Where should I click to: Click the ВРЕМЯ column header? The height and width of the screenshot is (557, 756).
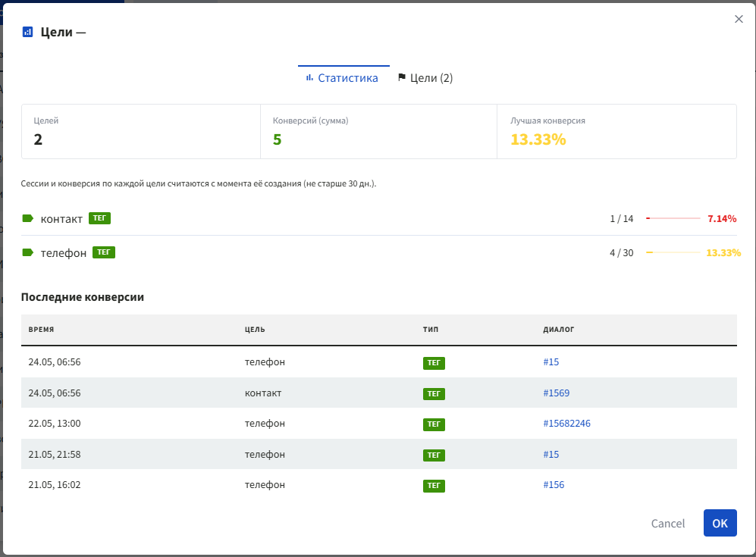pyautogui.click(x=41, y=330)
